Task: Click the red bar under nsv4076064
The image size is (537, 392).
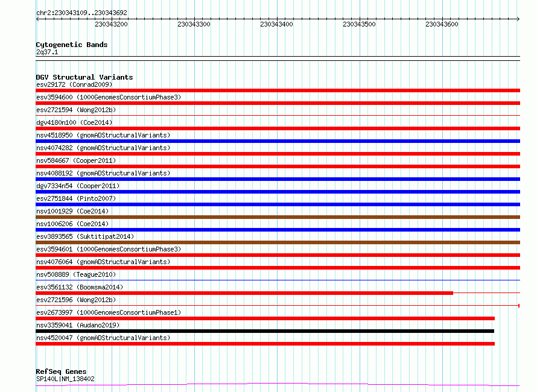Action: pos(278,268)
